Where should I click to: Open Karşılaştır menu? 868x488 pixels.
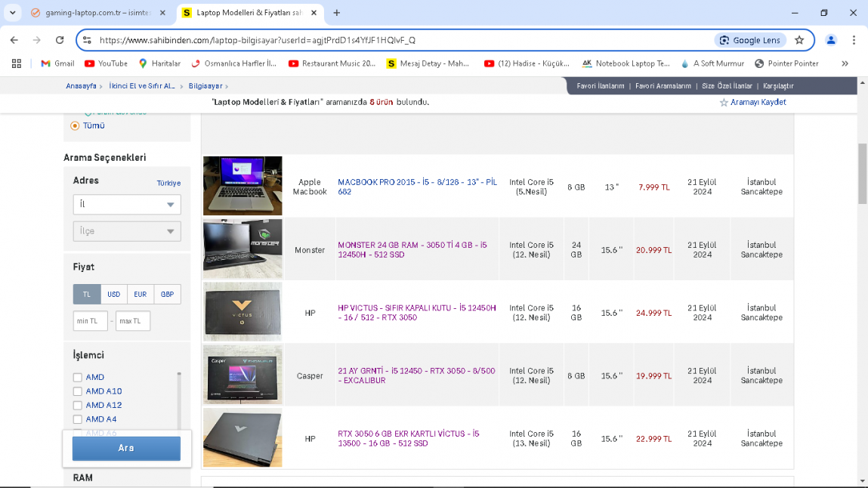point(778,86)
